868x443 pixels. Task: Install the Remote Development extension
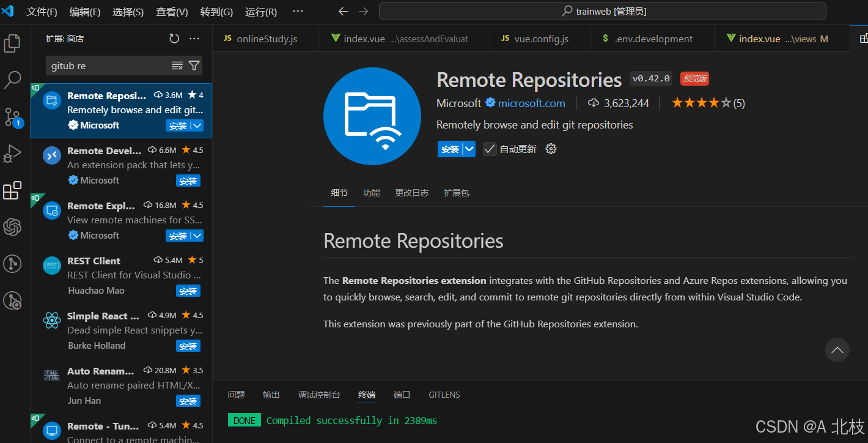pos(188,181)
